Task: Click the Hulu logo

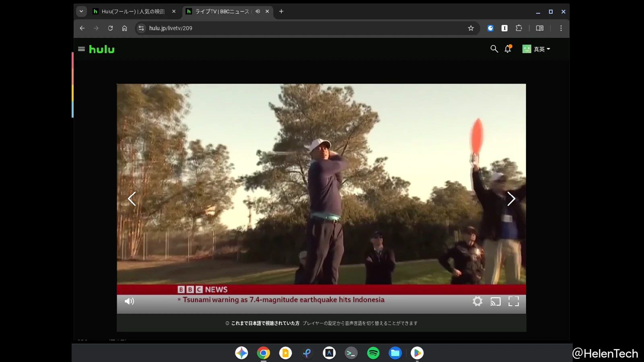Action: click(x=102, y=49)
